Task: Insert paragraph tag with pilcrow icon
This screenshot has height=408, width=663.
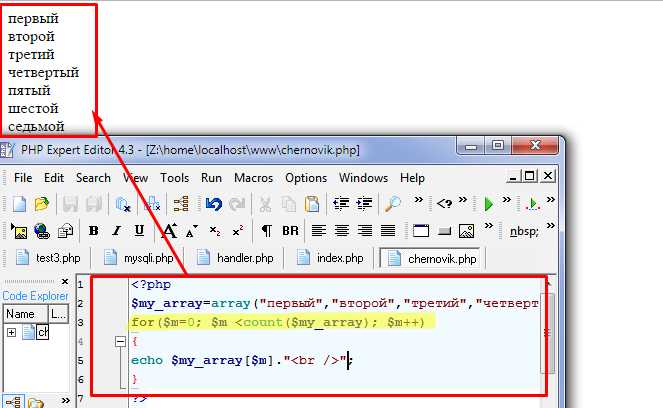Action: (x=266, y=231)
